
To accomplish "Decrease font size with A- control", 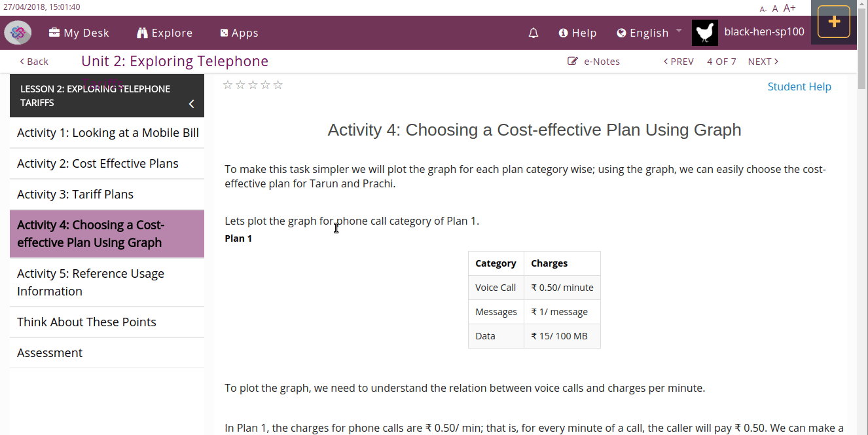I will [x=763, y=9].
